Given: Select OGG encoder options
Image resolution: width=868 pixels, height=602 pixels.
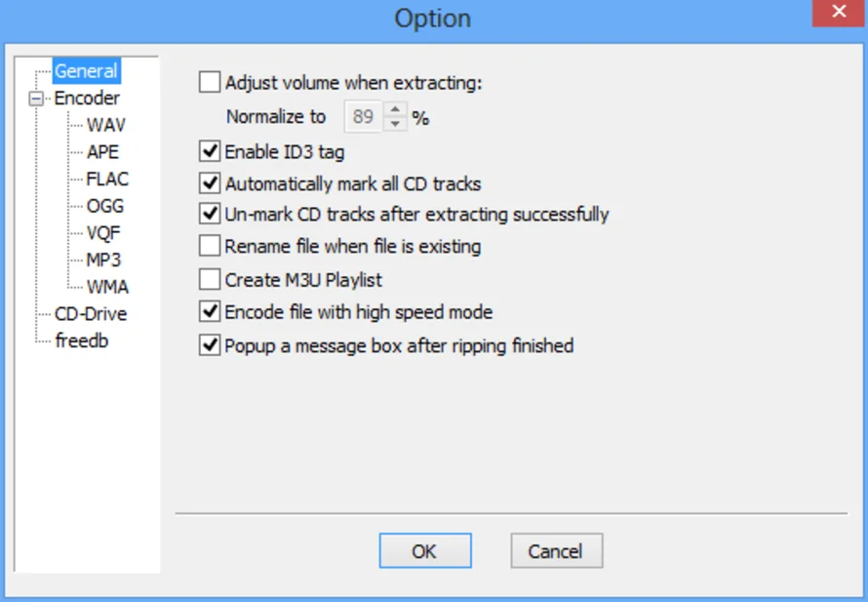Looking at the screenshot, I should pyautogui.click(x=104, y=206).
